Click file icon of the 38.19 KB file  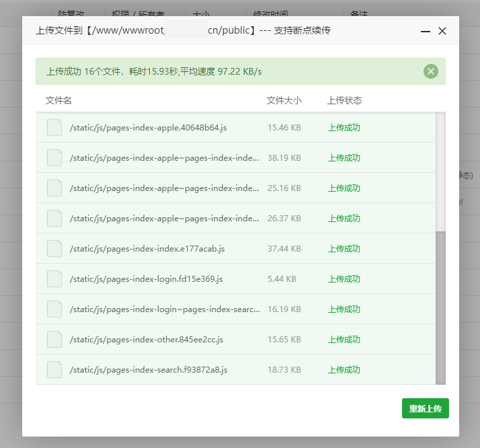click(54, 158)
